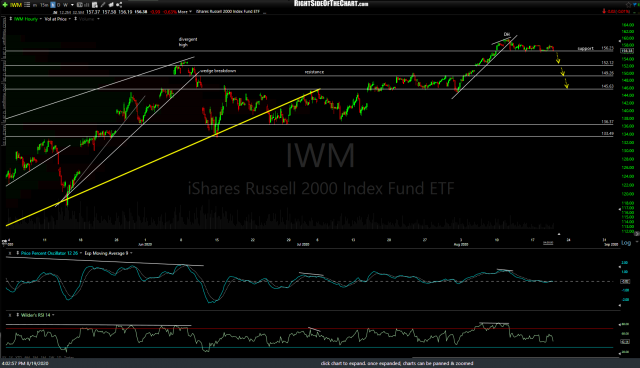640x368 pixels.
Task: Click the reorder handle before Volume
Action: click(x=76, y=19)
